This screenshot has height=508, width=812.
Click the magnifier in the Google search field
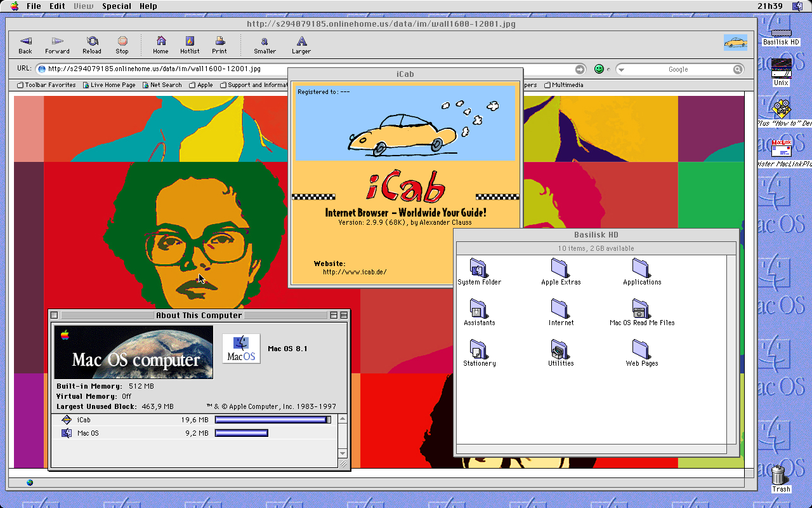[738, 69]
